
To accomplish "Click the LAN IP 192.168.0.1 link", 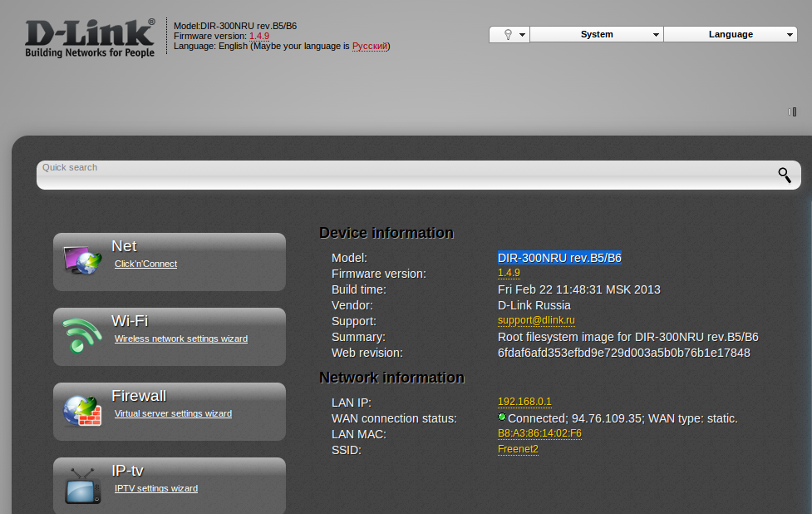I will [x=524, y=402].
